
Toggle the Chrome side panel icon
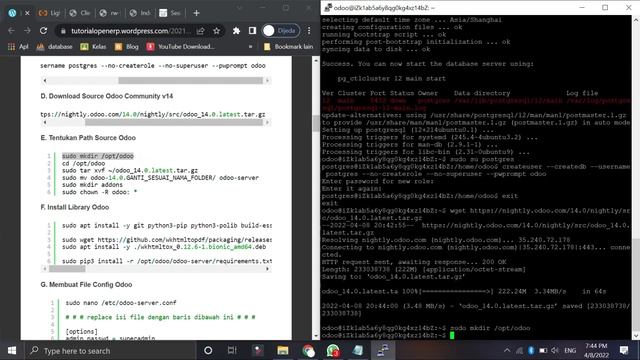pos(252,31)
